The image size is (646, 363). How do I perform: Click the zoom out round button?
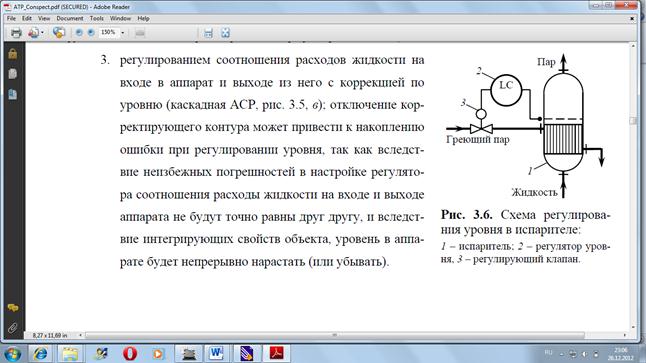tap(79, 33)
